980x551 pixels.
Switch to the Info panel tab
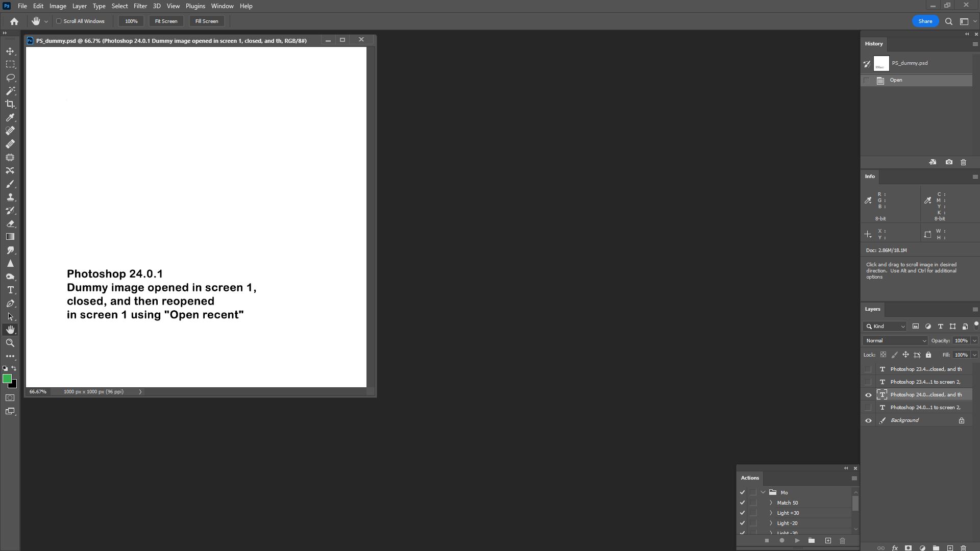pos(870,176)
